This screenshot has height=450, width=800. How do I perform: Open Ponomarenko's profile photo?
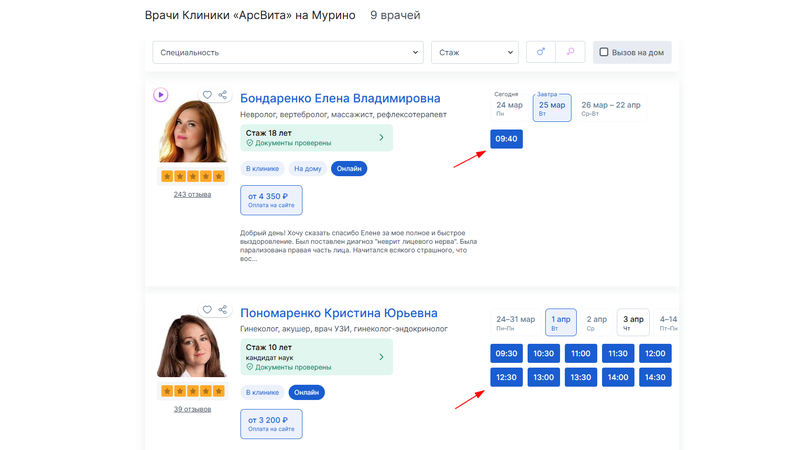click(191, 346)
